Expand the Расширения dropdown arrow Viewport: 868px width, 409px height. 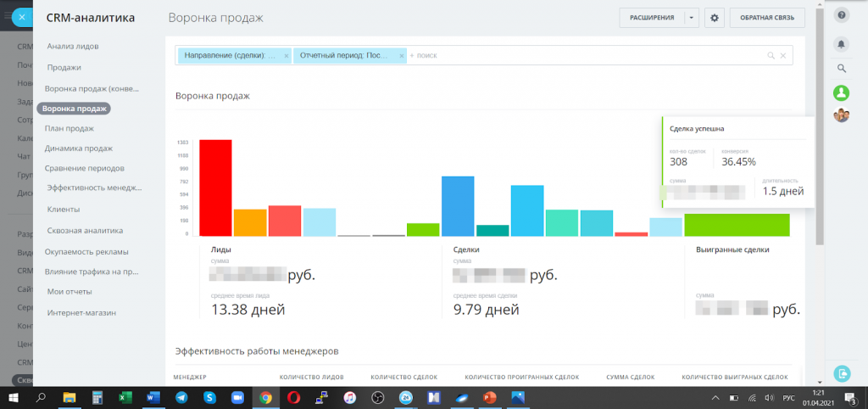[692, 18]
